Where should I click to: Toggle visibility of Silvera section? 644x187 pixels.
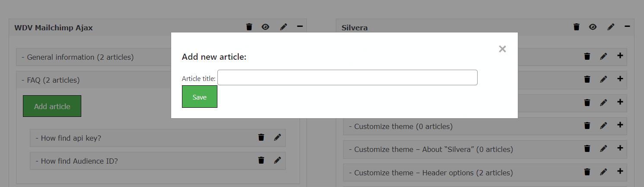(x=593, y=27)
